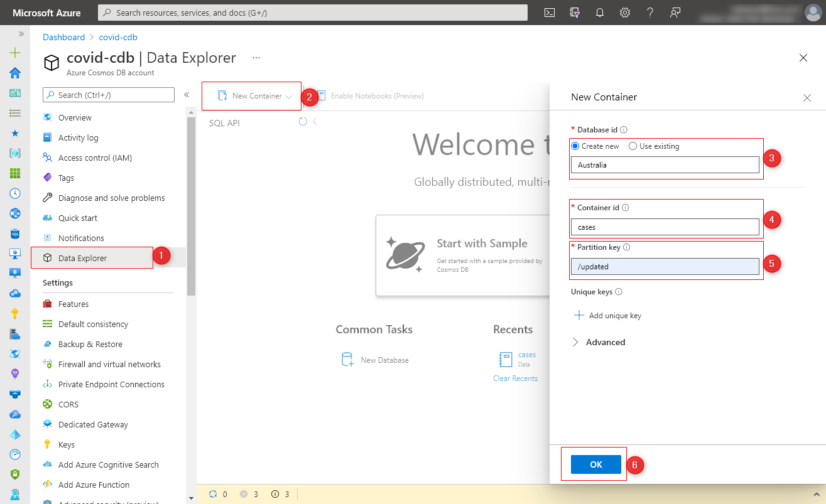Open the feedback icon
The height and width of the screenshot is (504, 826).
(x=675, y=13)
